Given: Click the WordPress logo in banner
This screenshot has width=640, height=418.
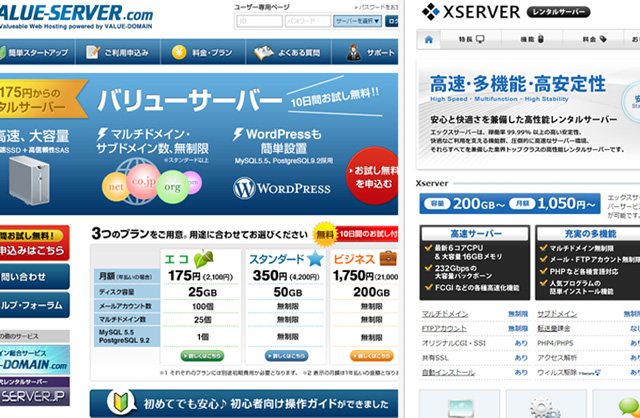Looking at the screenshot, I should 282,188.
